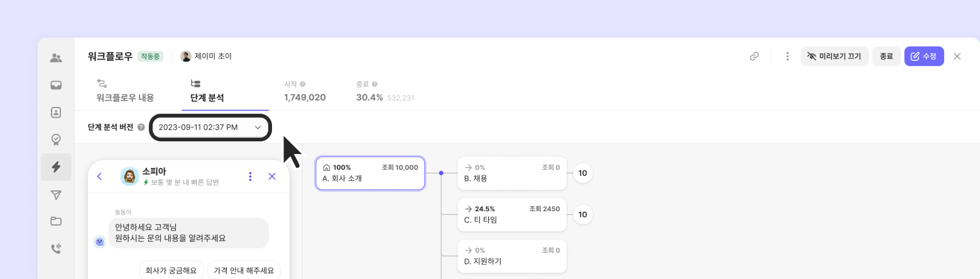The width and height of the screenshot is (980, 279).
Task: Click the phone call sidebar icon
Action: 56,248
